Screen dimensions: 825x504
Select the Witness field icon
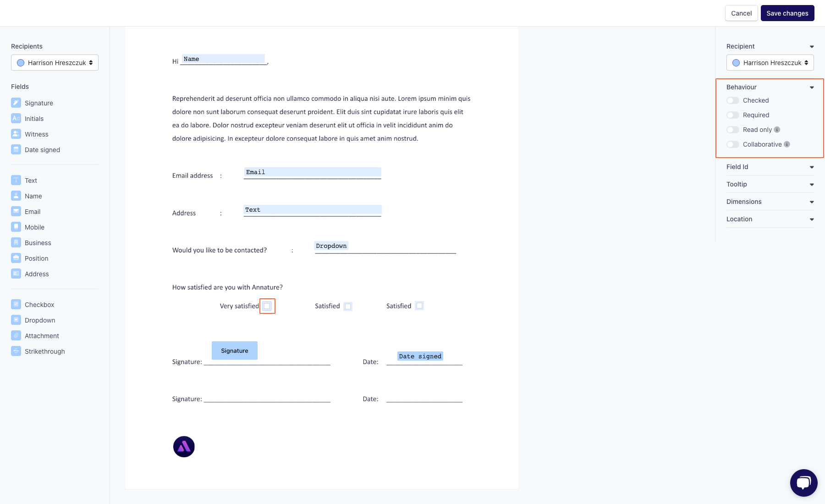16,134
